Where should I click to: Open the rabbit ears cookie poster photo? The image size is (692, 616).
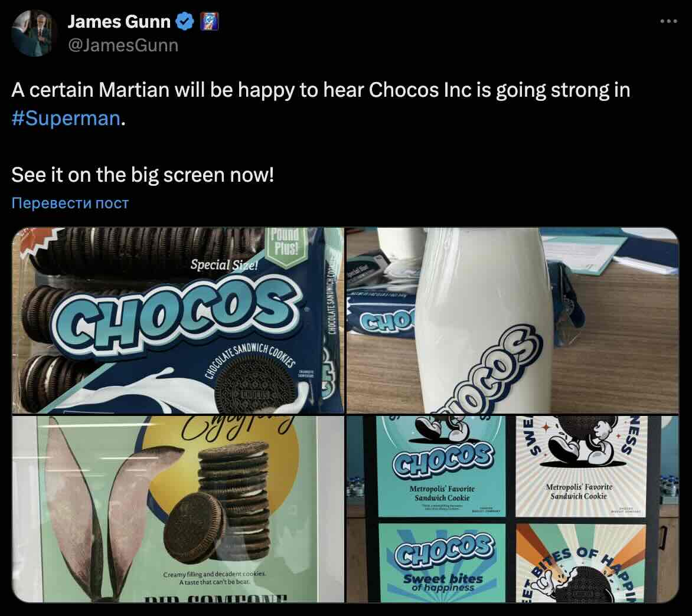coord(178,509)
